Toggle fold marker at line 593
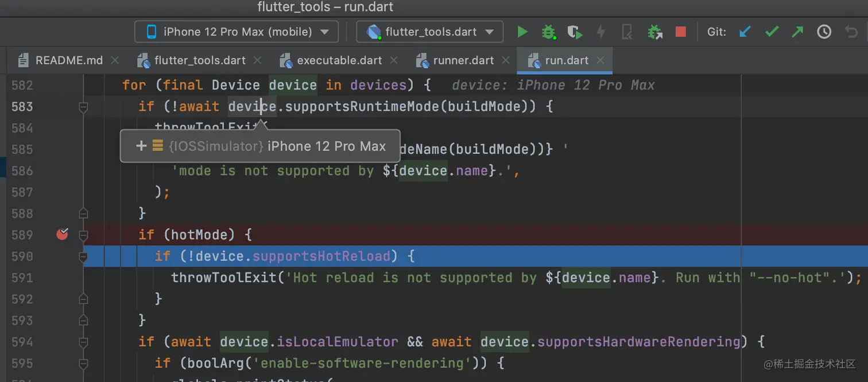868x382 pixels. (x=83, y=320)
